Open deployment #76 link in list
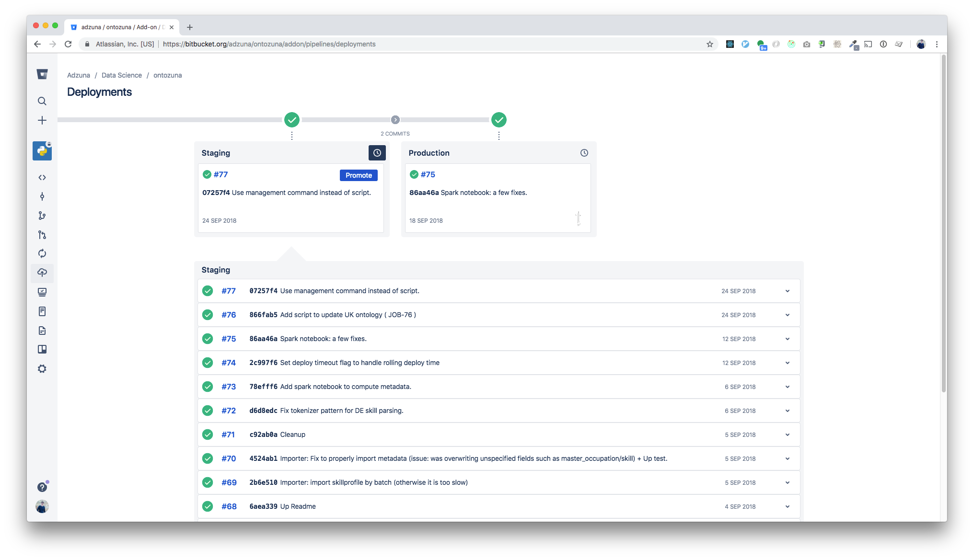 pos(229,315)
